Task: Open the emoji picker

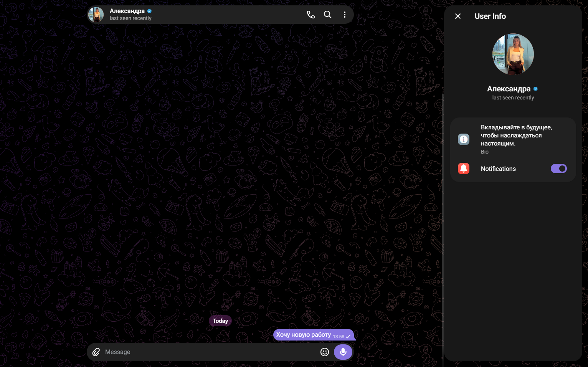Action: [x=325, y=352]
